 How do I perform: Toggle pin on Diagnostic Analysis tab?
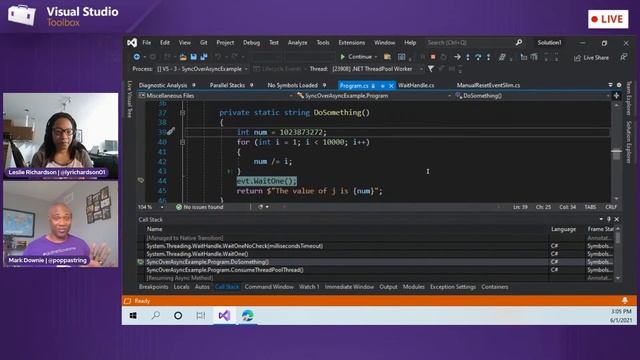point(194,85)
